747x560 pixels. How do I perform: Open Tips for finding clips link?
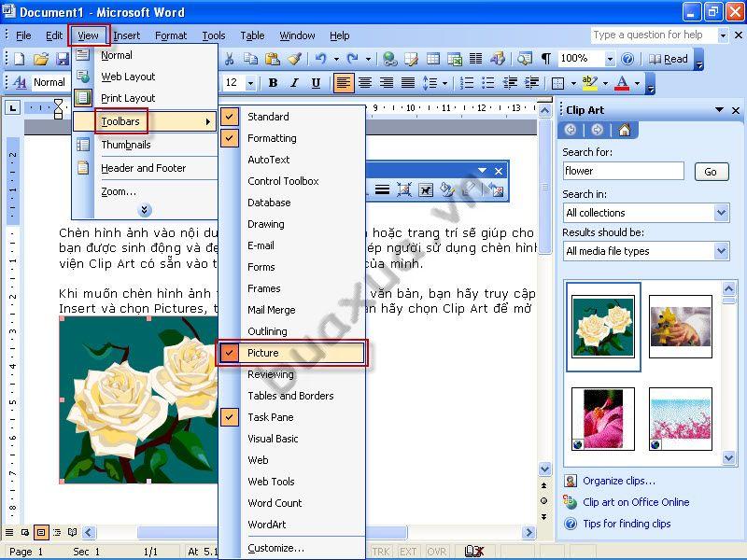click(x=627, y=524)
